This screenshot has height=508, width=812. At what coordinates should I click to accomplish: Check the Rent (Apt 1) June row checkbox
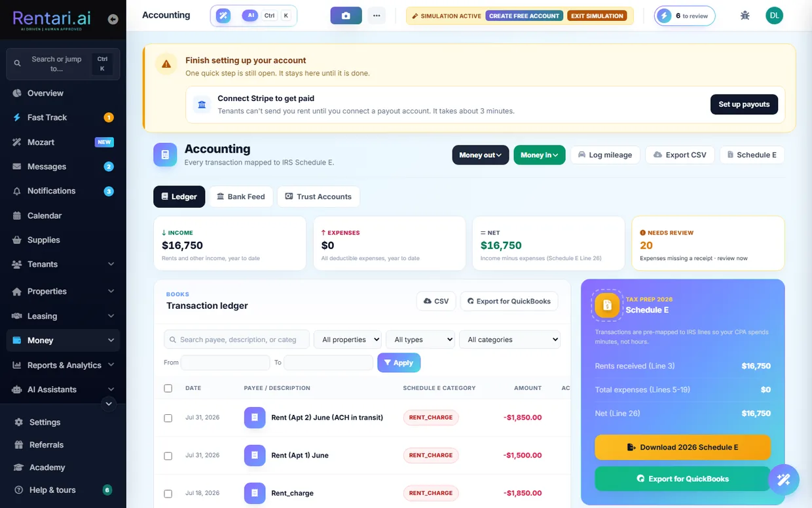tap(168, 456)
